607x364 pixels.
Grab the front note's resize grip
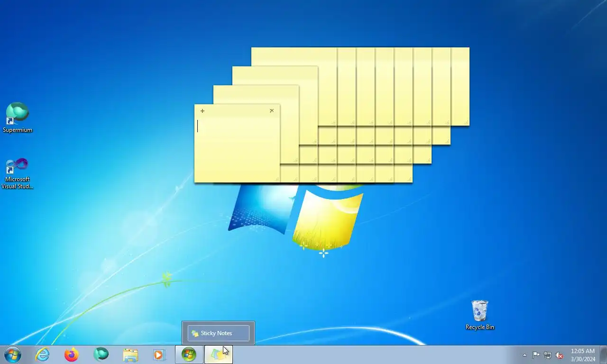tap(277, 180)
